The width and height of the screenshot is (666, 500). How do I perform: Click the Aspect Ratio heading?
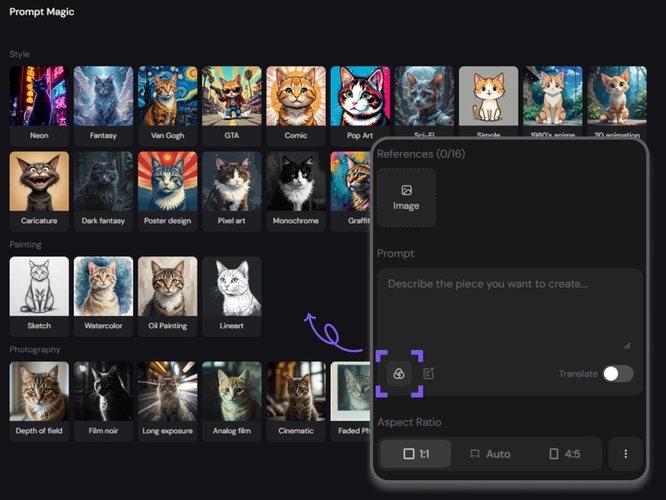(409, 422)
